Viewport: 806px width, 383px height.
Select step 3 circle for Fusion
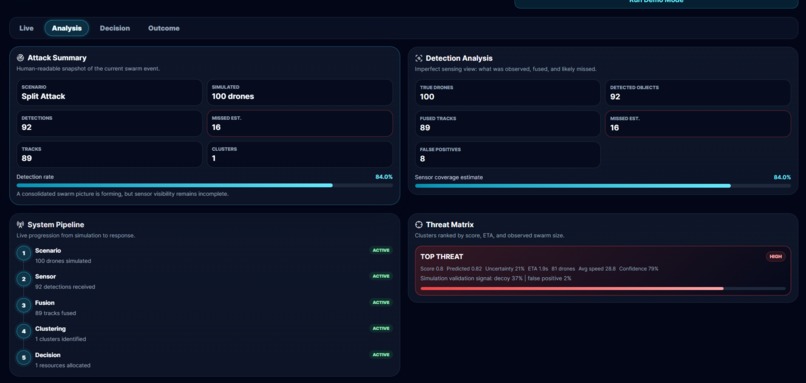coord(24,305)
